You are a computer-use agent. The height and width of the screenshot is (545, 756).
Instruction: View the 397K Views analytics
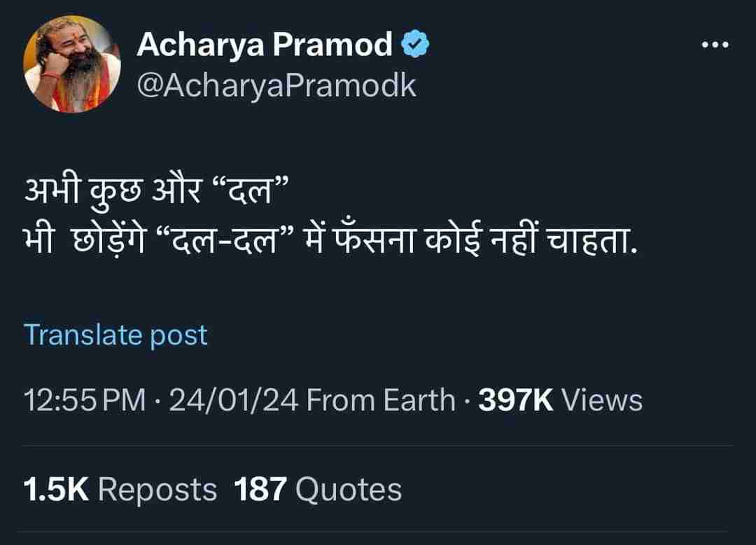coord(560,400)
